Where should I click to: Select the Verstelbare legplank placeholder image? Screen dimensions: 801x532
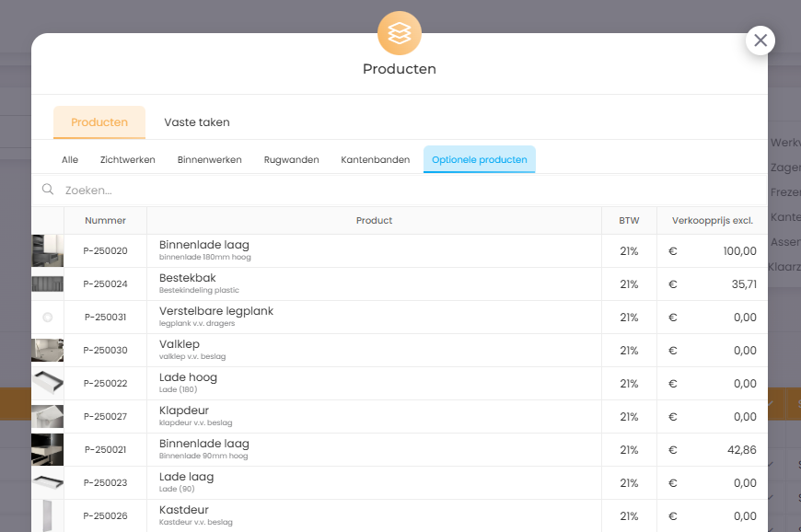[48, 317]
